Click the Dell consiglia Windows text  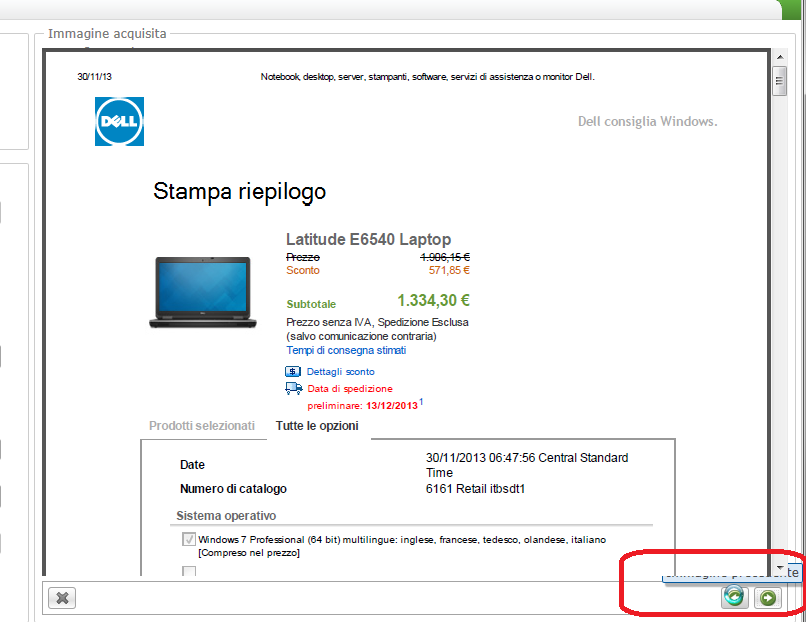(648, 121)
